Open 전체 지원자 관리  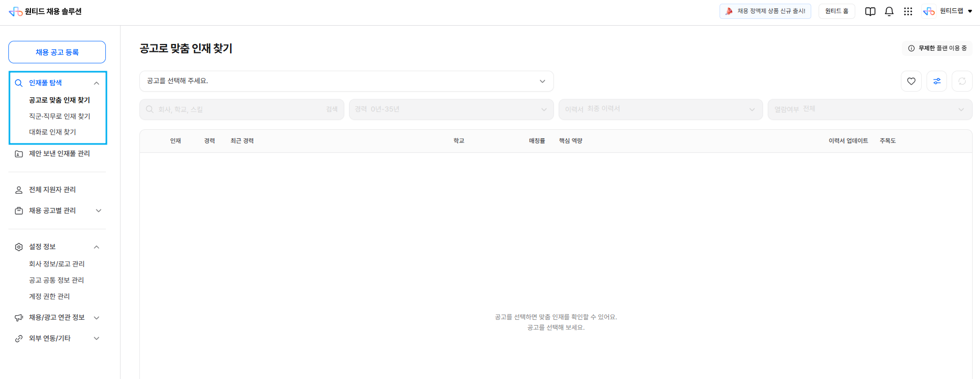(52, 190)
